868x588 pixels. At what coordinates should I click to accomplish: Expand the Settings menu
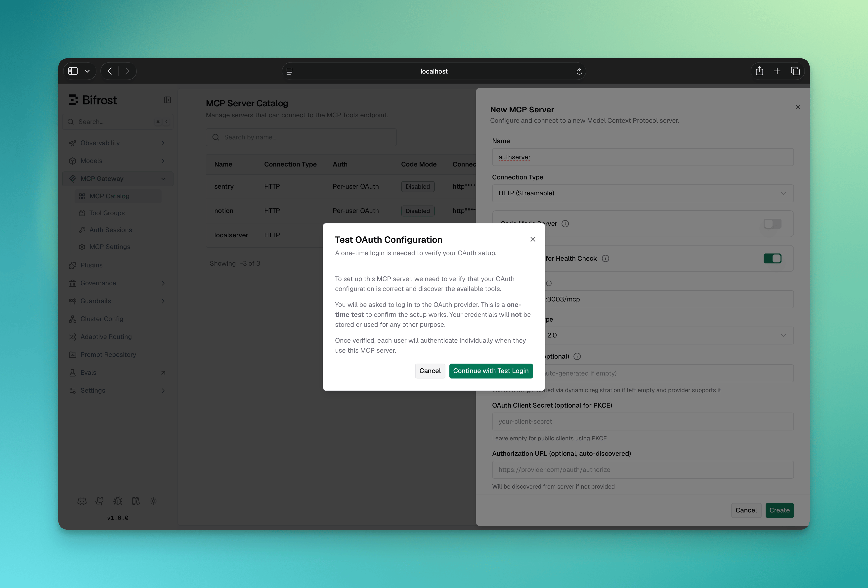(x=118, y=390)
